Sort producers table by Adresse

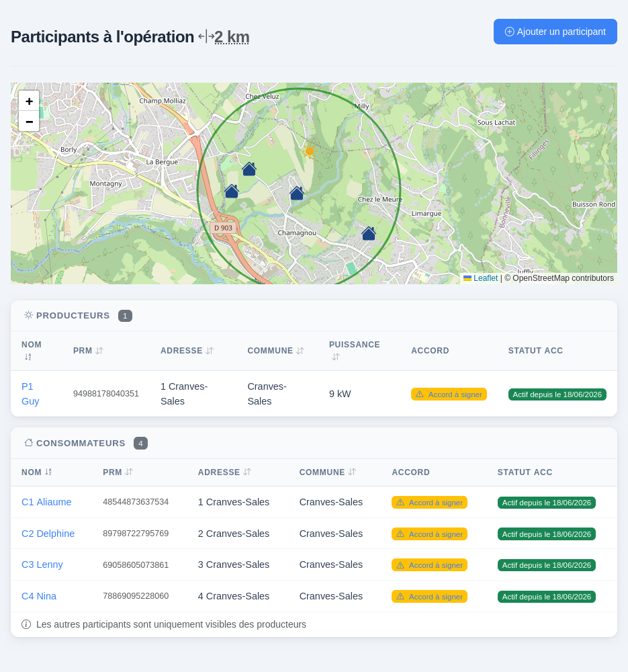click(210, 351)
